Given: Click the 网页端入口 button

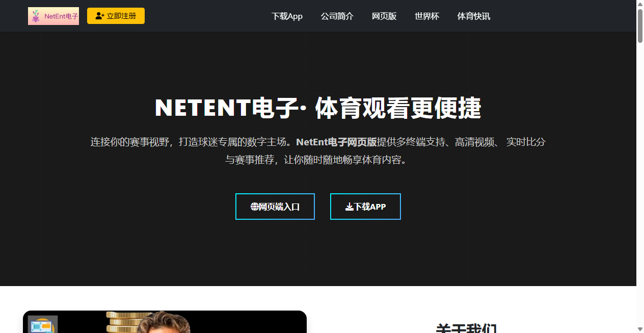Looking at the screenshot, I should 275,207.
